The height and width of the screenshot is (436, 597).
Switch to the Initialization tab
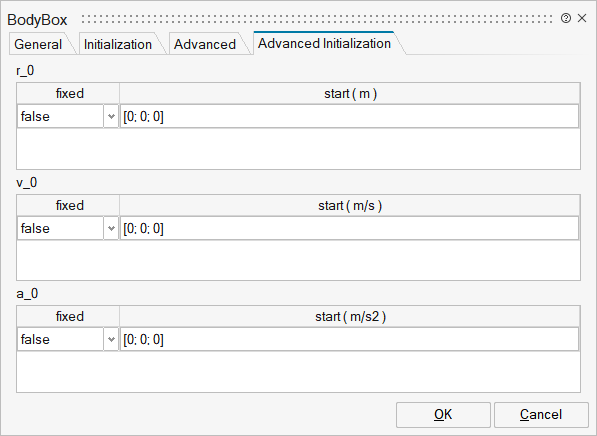(118, 44)
